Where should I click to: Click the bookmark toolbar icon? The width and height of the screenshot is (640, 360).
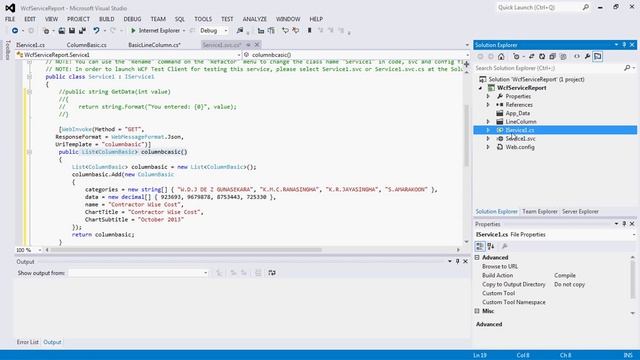[x=310, y=31]
